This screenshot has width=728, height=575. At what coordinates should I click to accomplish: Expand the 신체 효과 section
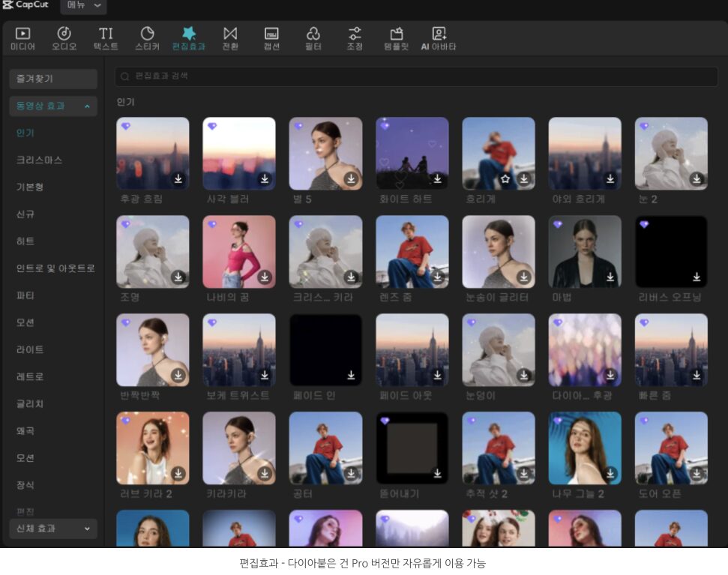click(x=87, y=529)
